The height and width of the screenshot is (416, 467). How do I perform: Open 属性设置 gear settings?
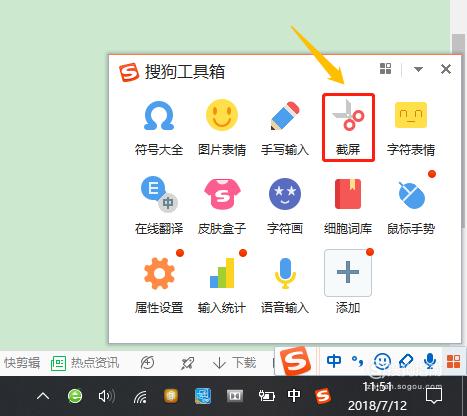coord(159,285)
